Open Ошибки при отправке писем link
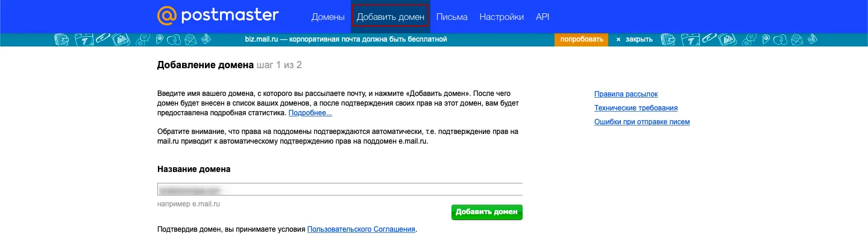This screenshot has height=245, width=868. click(x=642, y=122)
